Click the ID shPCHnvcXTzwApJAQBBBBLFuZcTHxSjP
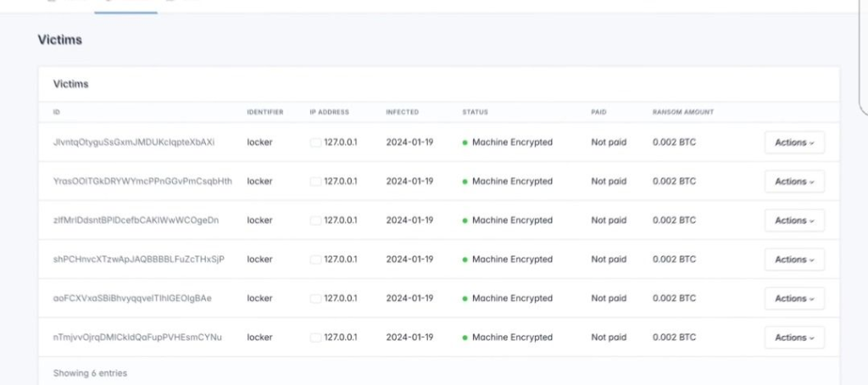This screenshot has width=868, height=385. point(138,259)
